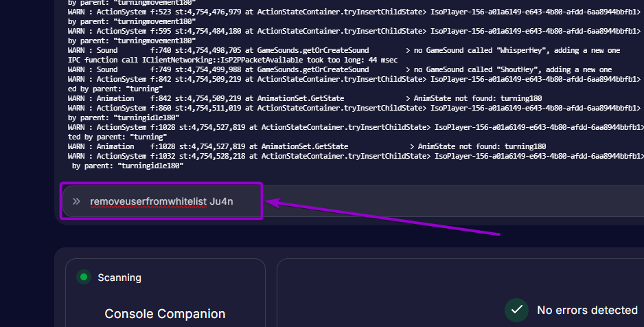Click the ActionSystem f:595 warning line

point(356,31)
